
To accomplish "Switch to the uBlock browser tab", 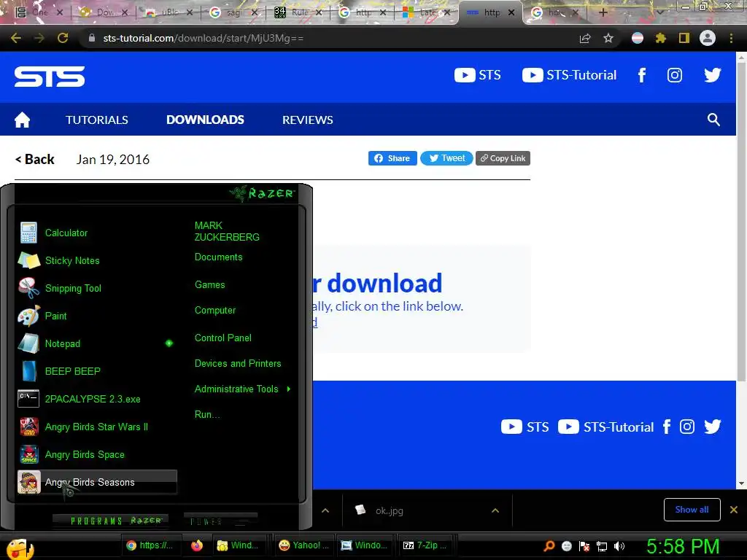I will click(x=169, y=12).
